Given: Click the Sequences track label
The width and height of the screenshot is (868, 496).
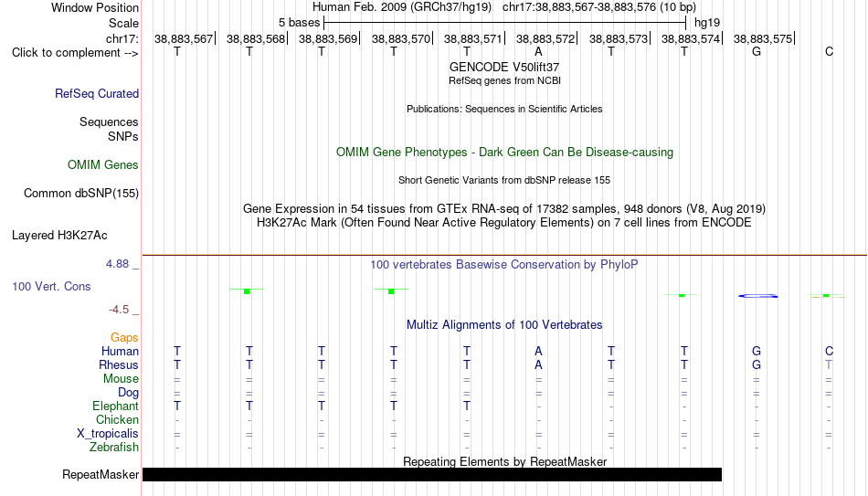Looking at the screenshot, I should click(x=109, y=121).
